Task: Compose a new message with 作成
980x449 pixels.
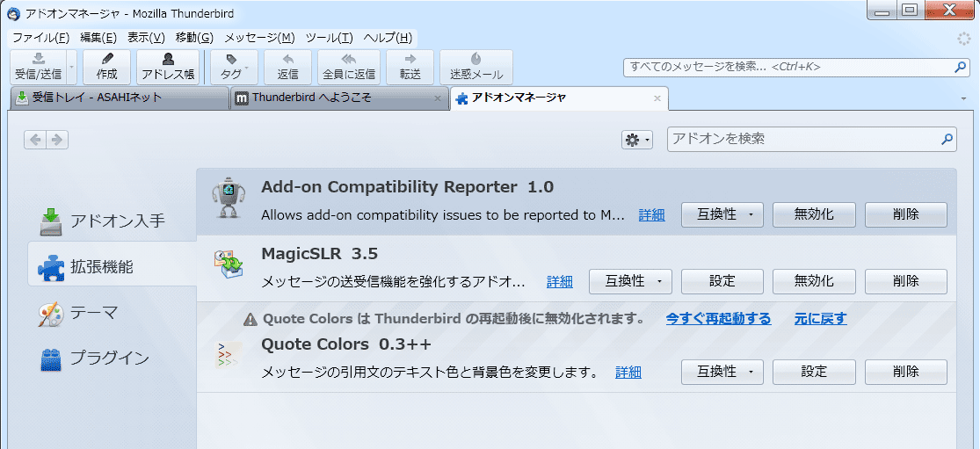Action: coord(107,67)
